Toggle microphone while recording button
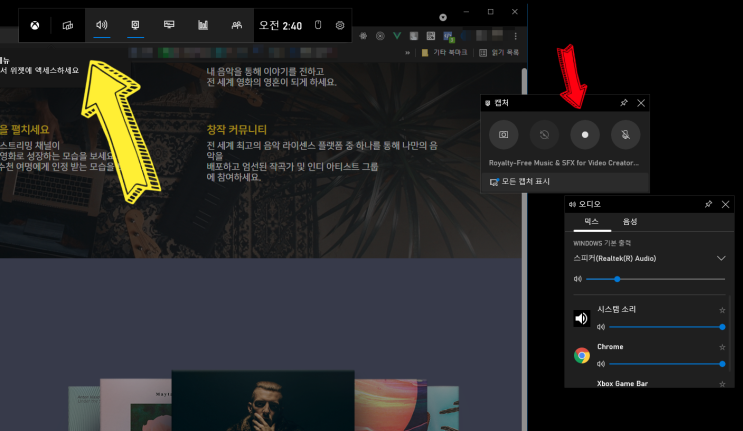 (625, 135)
